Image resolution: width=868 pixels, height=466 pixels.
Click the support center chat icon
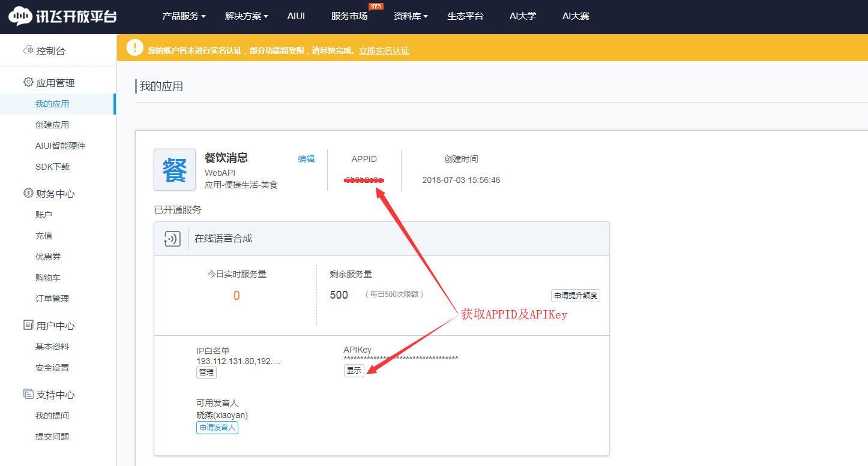(28, 394)
